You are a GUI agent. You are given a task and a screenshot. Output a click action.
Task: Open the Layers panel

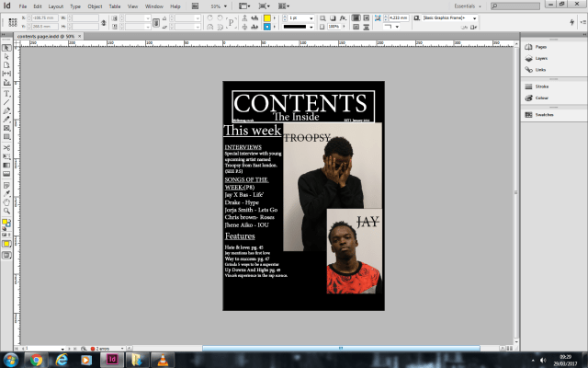pyautogui.click(x=541, y=58)
